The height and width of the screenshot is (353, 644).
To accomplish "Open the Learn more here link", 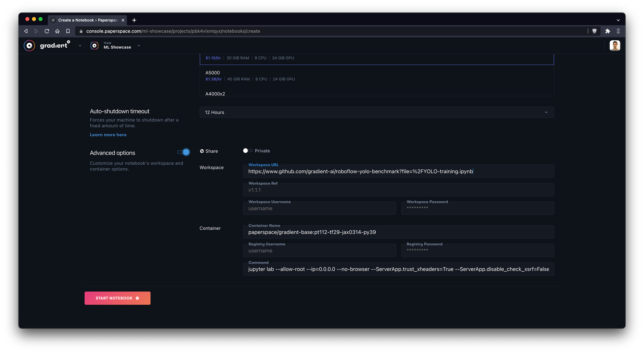I will [108, 135].
